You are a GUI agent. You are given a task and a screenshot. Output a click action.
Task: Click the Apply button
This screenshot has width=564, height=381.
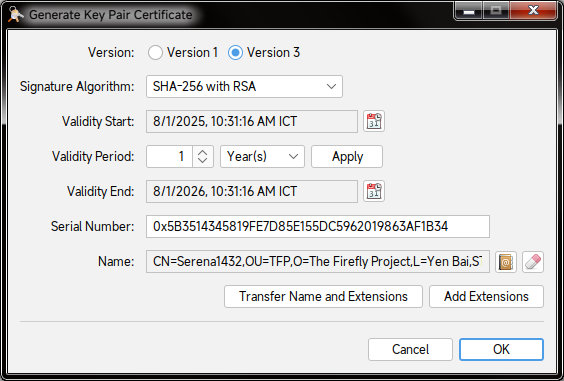[x=347, y=157]
